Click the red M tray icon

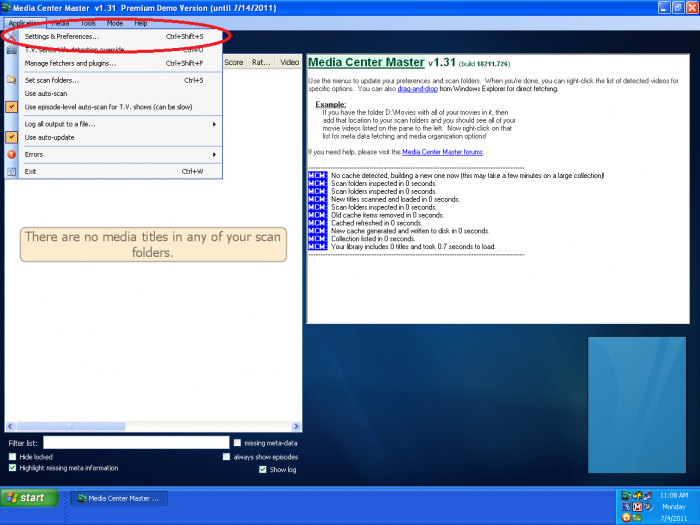tap(638, 506)
